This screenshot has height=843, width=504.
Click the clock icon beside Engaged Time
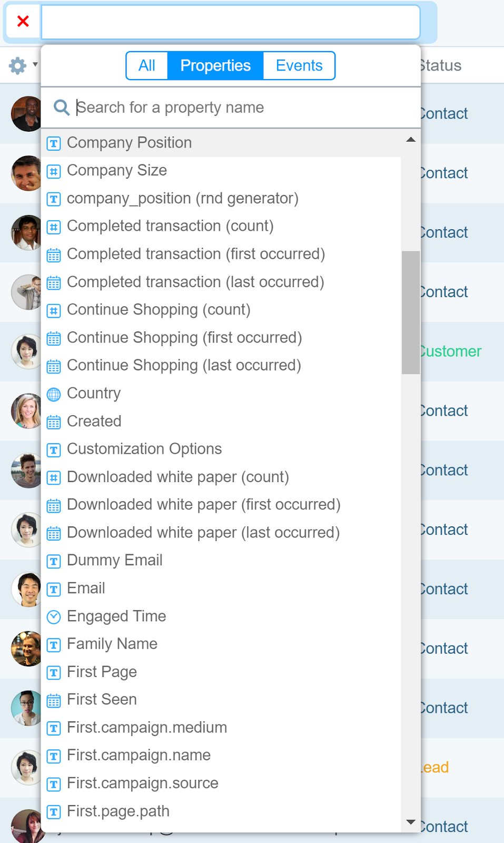[x=54, y=617]
